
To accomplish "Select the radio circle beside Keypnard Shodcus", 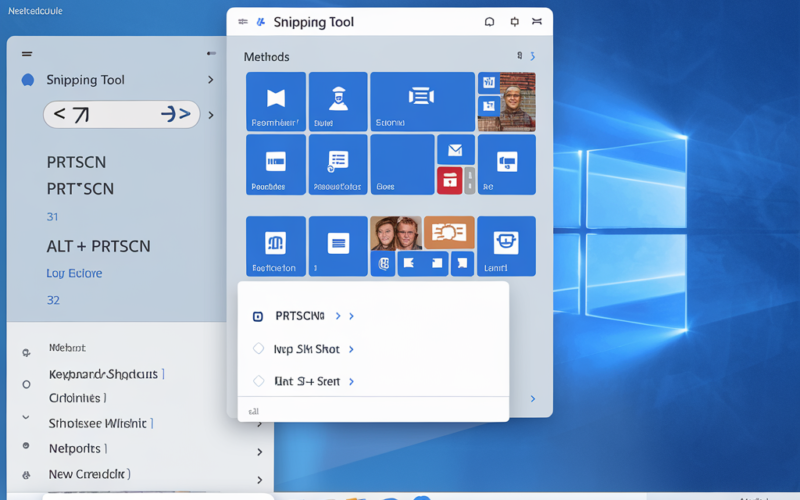I will [x=26, y=385].
